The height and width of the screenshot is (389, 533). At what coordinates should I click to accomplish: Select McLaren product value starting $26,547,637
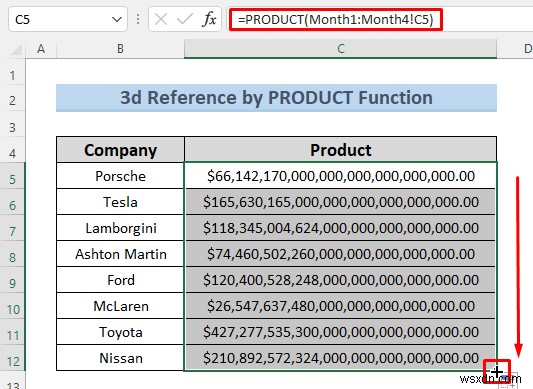[x=341, y=306]
